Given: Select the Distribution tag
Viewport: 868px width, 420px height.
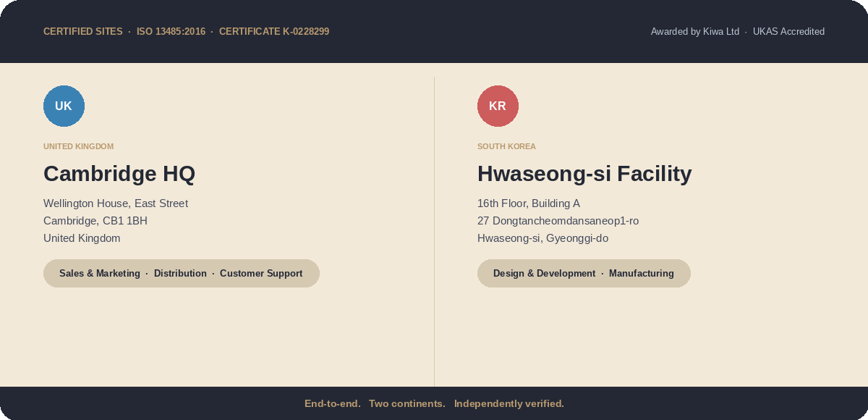Looking at the screenshot, I should [x=180, y=274].
